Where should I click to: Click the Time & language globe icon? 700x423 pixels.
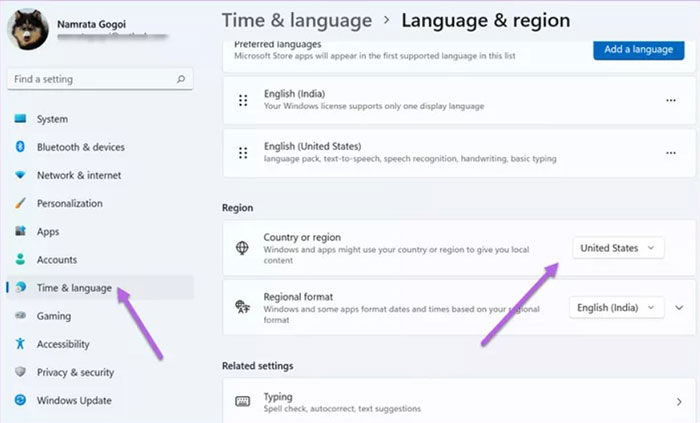20,287
